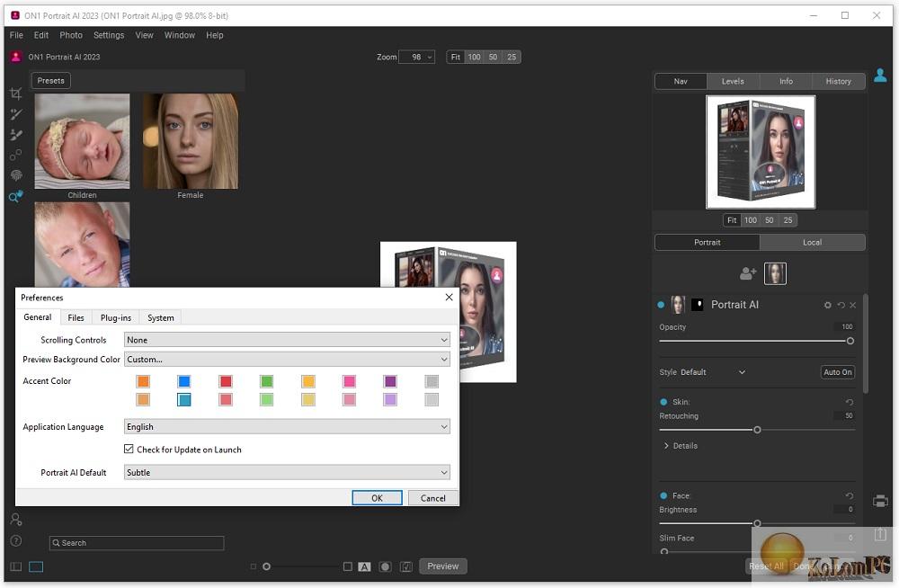The image size is (899, 588).
Task: Open the Preview Background Color dropdown
Action: point(287,359)
